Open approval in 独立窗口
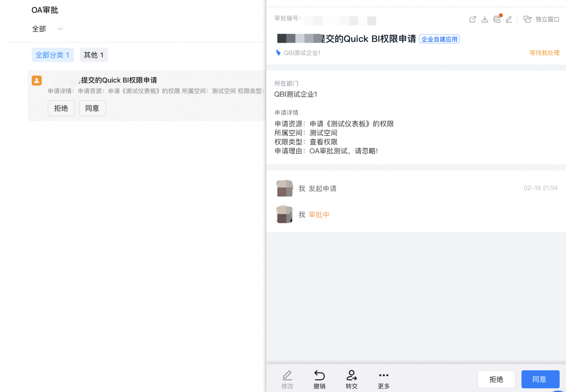The width and height of the screenshot is (566, 392). [541, 19]
